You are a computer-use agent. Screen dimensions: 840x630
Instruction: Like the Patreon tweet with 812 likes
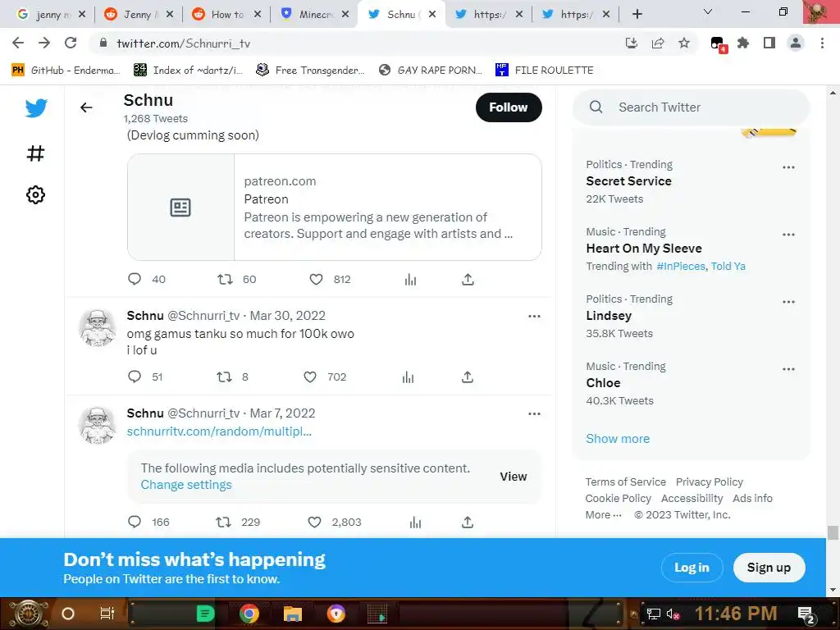click(316, 279)
